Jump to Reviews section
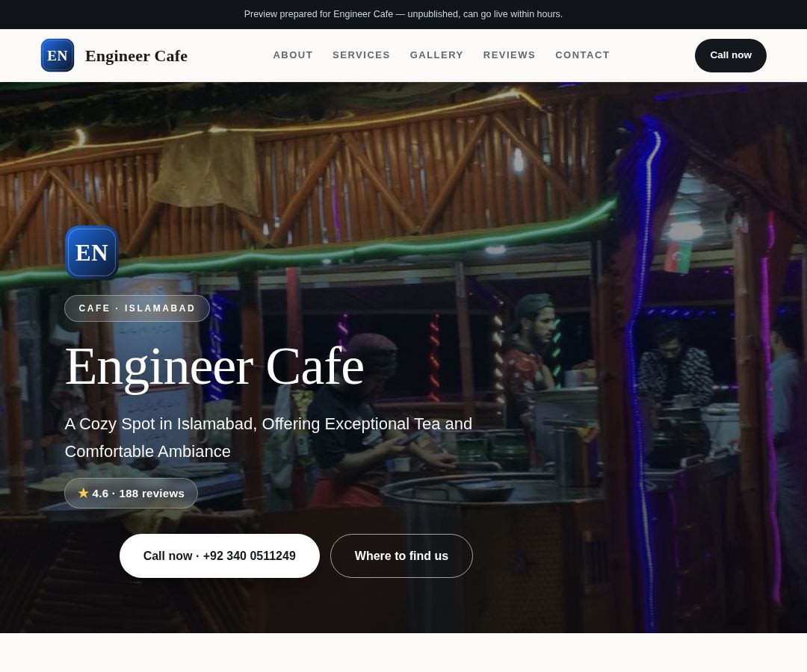This screenshot has height=672, width=807. [509, 55]
